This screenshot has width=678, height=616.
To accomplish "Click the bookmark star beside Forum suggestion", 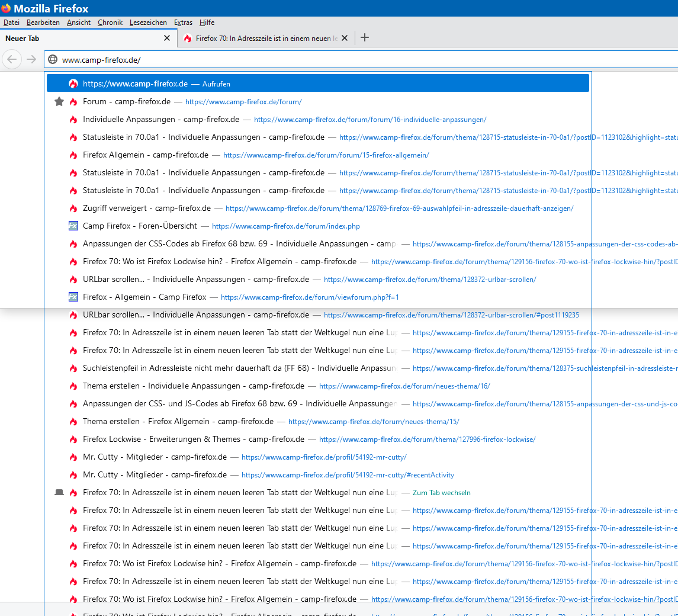I will coord(59,102).
